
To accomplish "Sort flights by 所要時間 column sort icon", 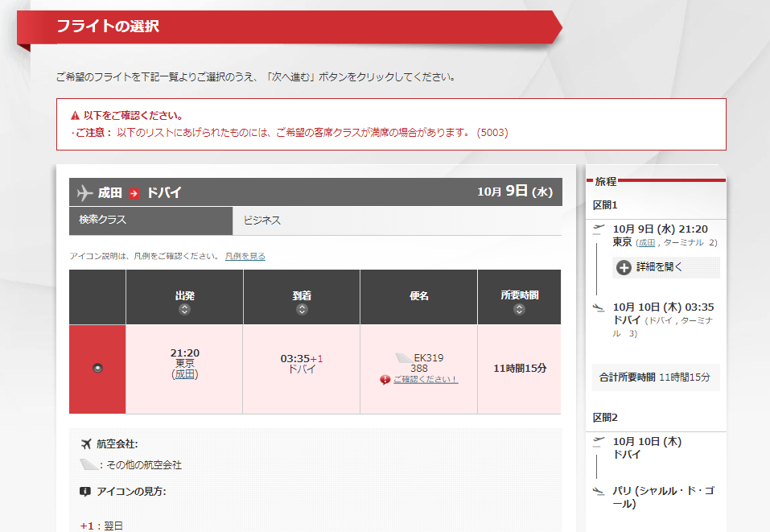I will (519, 310).
